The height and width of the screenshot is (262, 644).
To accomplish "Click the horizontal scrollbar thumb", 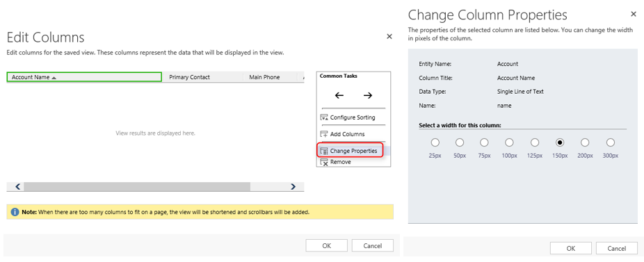I will click(137, 187).
